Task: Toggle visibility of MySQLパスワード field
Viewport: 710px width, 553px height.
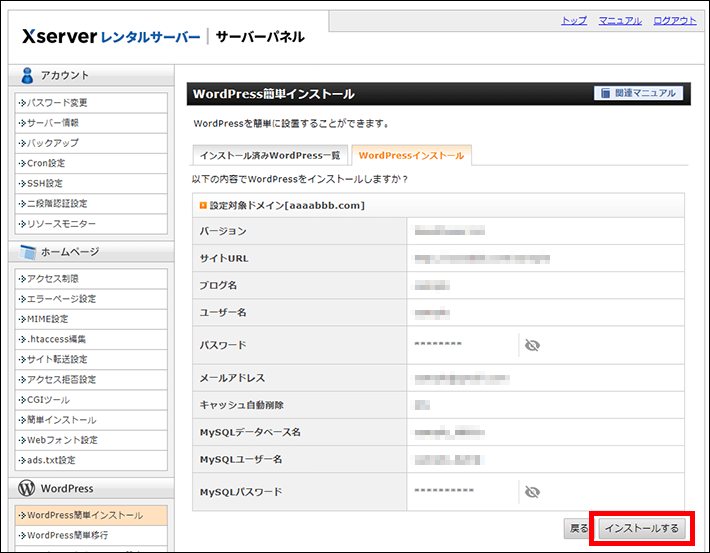Action: coord(532,492)
